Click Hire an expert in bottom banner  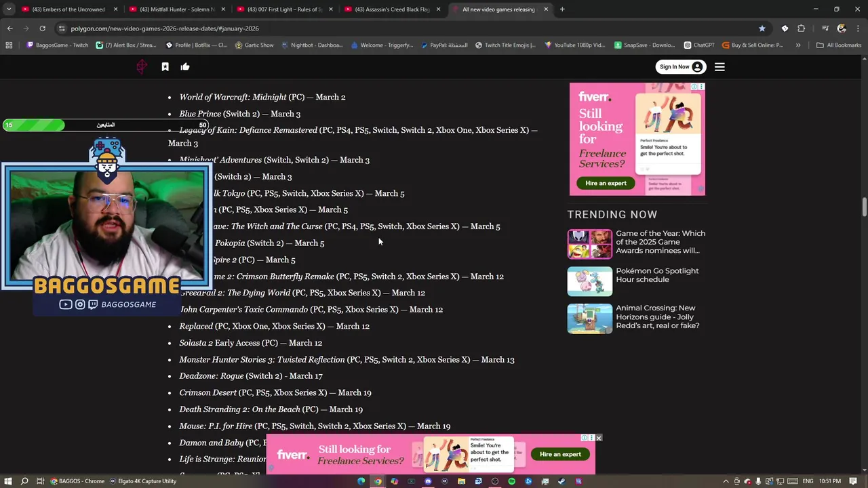point(560,454)
